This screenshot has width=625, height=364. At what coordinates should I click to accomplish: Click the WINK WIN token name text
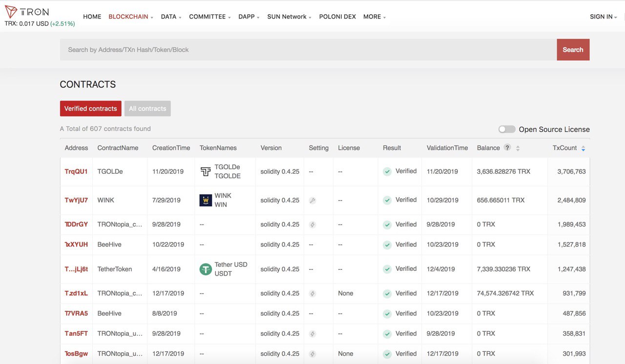coord(223,200)
